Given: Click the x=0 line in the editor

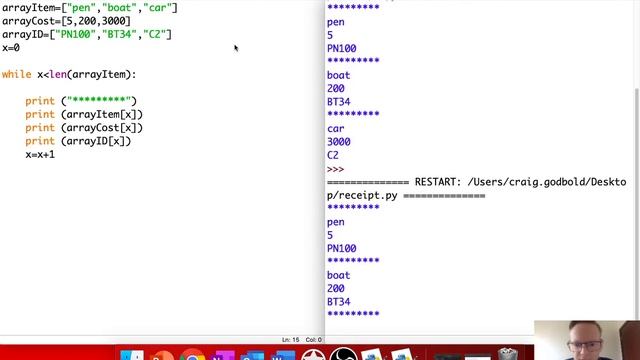Looking at the screenshot, I should (x=11, y=48).
